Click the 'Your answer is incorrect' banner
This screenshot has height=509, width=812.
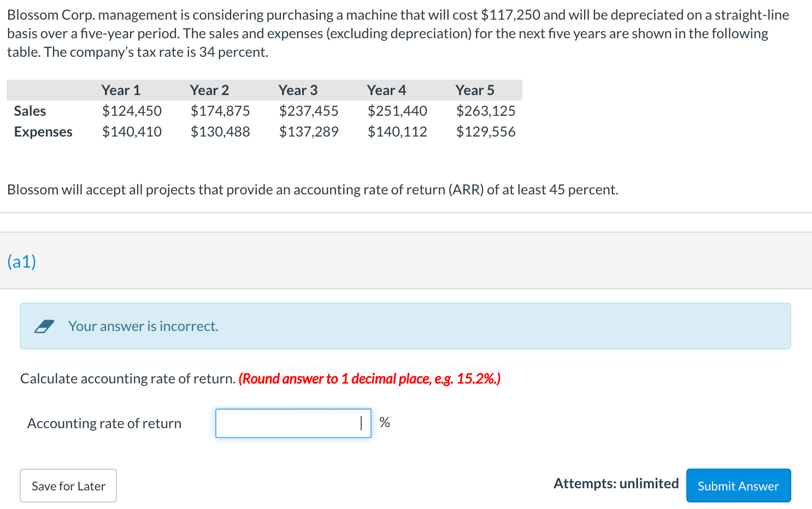click(143, 326)
